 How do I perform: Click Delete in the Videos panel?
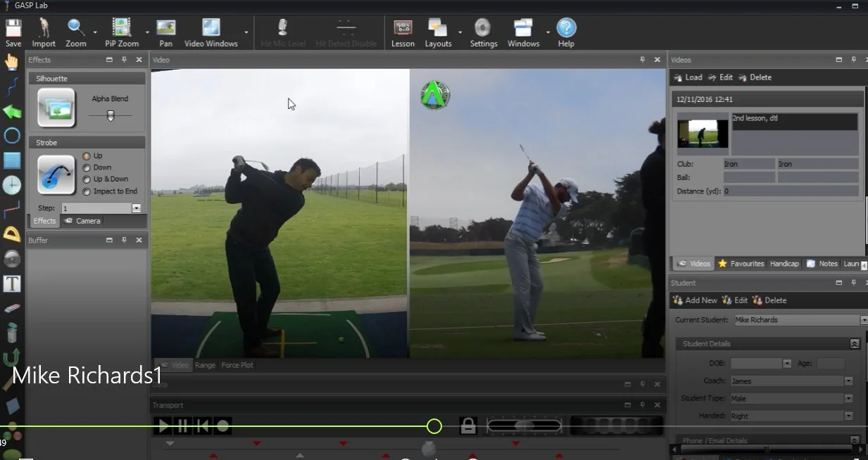tap(755, 77)
